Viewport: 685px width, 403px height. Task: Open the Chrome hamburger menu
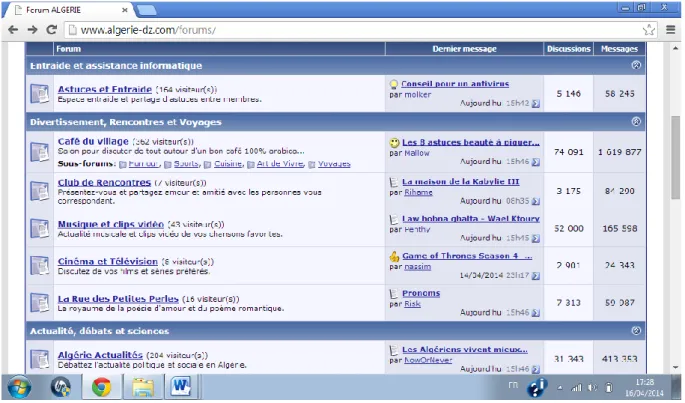coord(671,30)
